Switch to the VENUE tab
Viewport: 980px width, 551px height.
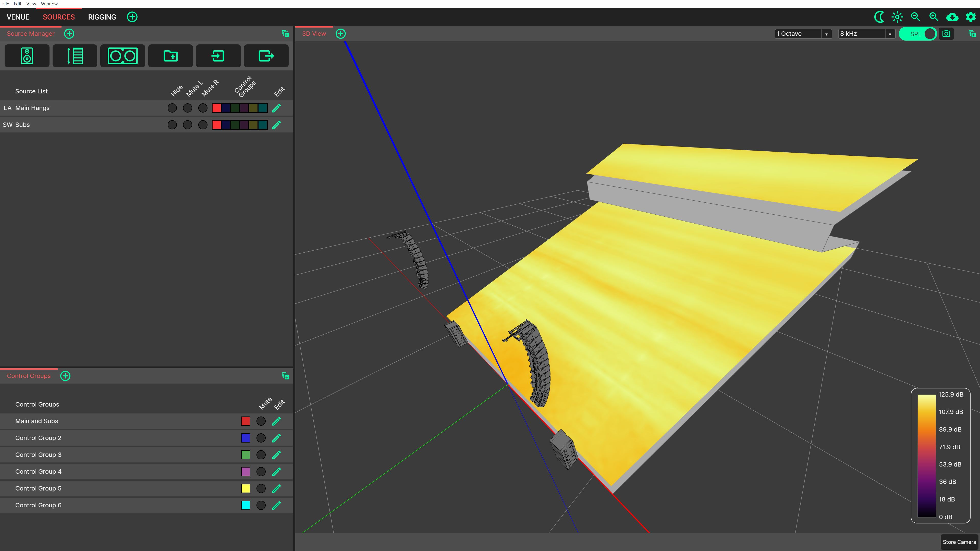(x=18, y=17)
